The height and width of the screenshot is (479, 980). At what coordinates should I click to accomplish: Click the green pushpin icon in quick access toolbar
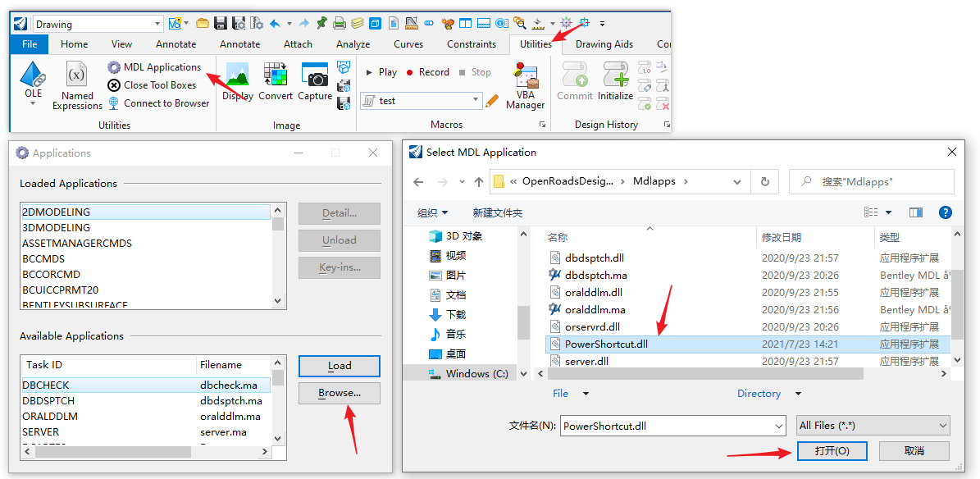point(321,24)
